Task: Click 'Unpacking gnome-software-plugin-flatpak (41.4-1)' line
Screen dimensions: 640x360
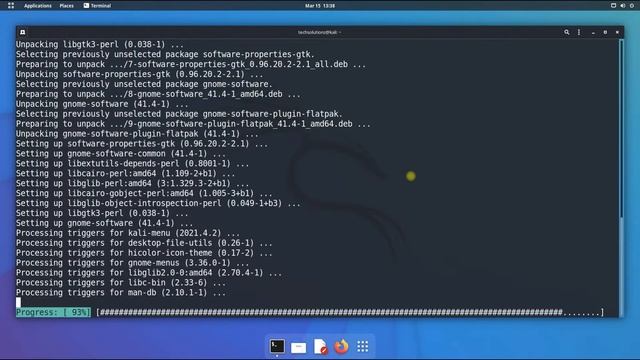Action: pos(137,133)
